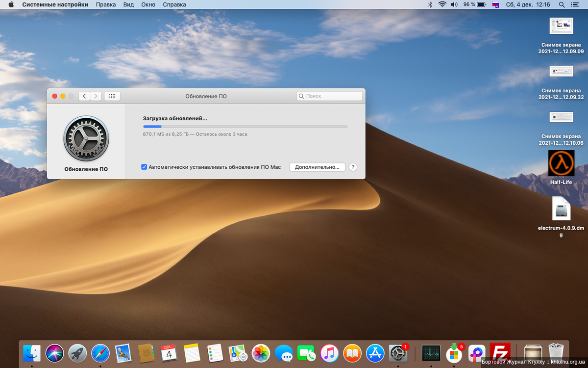Viewport: 588px width, 368px height.
Task: Open Calendar showing 4 in Dock
Action: coord(169,353)
